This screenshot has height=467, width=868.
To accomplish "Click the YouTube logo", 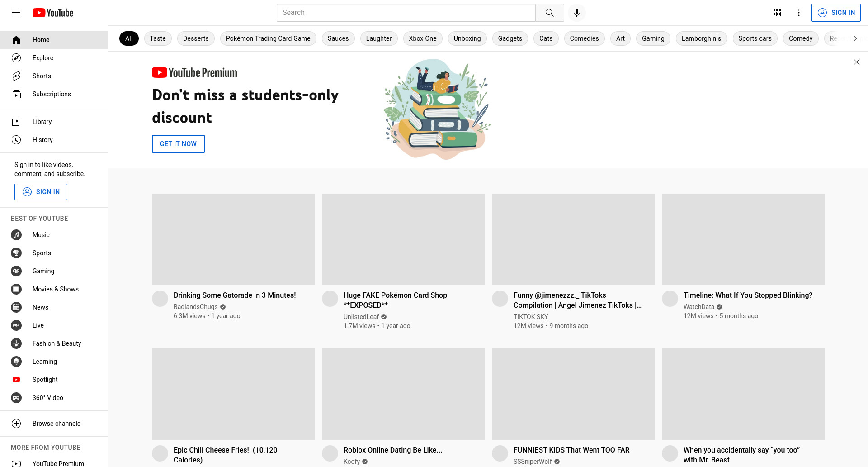I will [x=53, y=13].
